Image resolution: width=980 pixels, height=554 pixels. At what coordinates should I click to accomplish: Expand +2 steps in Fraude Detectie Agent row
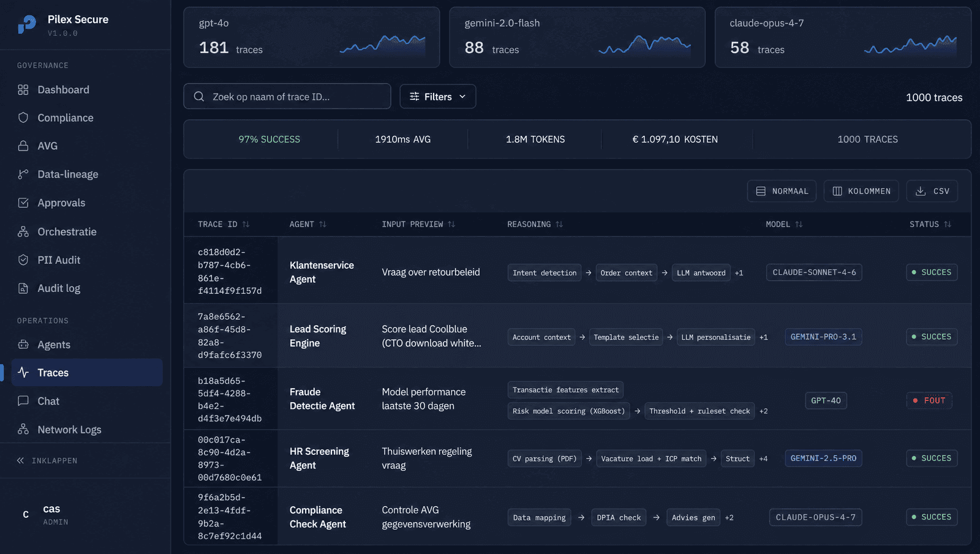tap(763, 411)
